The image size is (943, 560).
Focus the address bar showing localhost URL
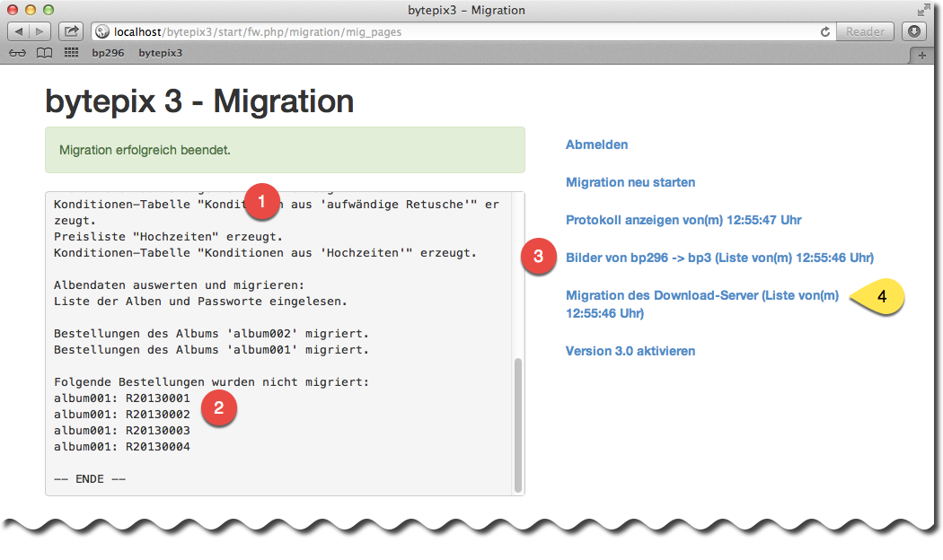(x=463, y=31)
